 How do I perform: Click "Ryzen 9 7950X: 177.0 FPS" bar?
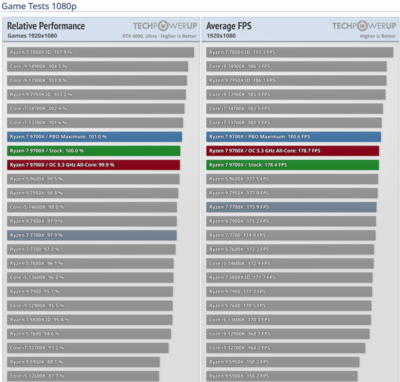point(292,193)
